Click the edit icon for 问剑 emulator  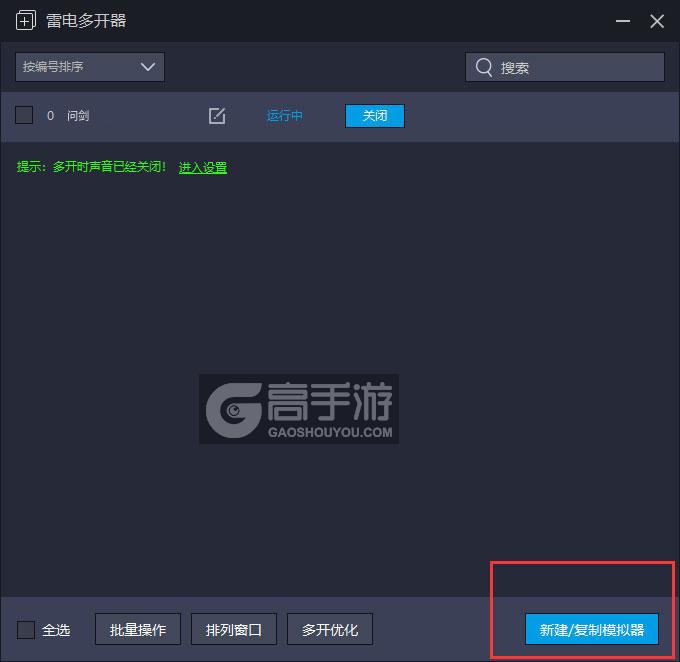click(217, 116)
